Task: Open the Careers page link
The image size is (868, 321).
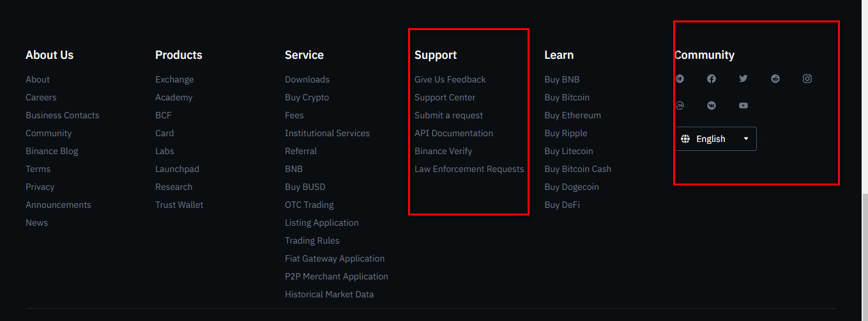Action: (x=41, y=97)
